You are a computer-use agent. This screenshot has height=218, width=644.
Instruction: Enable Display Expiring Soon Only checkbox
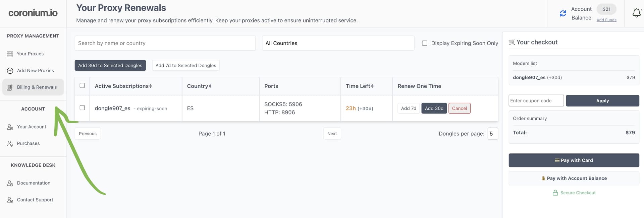tap(424, 43)
